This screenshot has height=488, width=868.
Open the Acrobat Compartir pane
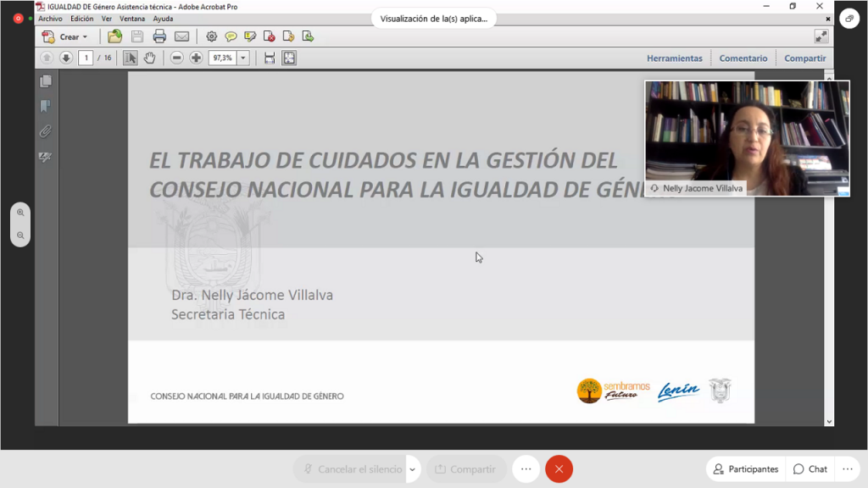pos(805,58)
